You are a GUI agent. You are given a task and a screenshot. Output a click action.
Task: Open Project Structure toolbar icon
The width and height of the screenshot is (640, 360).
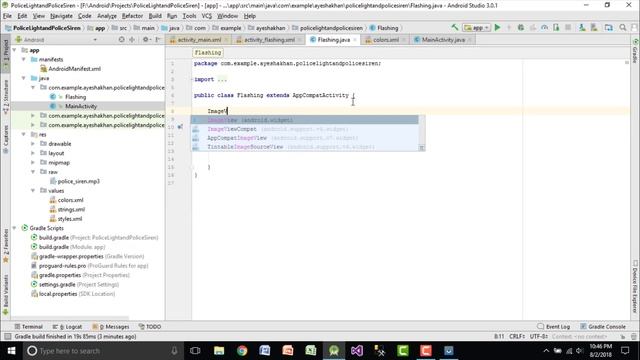pyautogui.click(x=609, y=27)
